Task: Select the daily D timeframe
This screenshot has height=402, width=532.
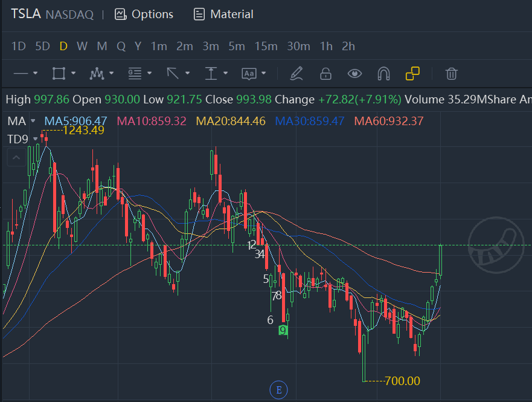Action: pyautogui.click(x=63, y=46)
